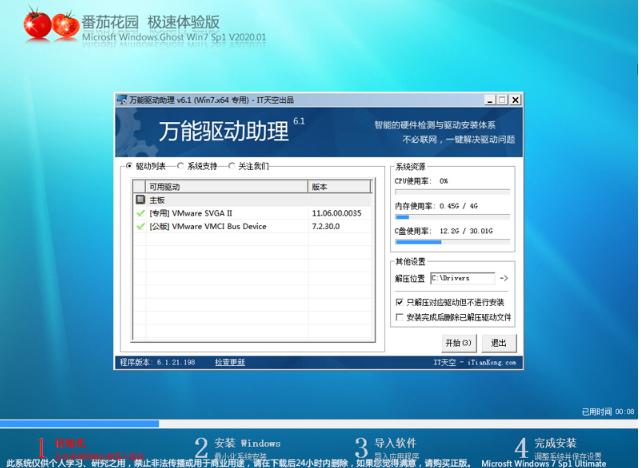Click the C盘使用率 12.2G / 30.01G text
The height and width of the screenshot is (468, 641).
[444, 231]
